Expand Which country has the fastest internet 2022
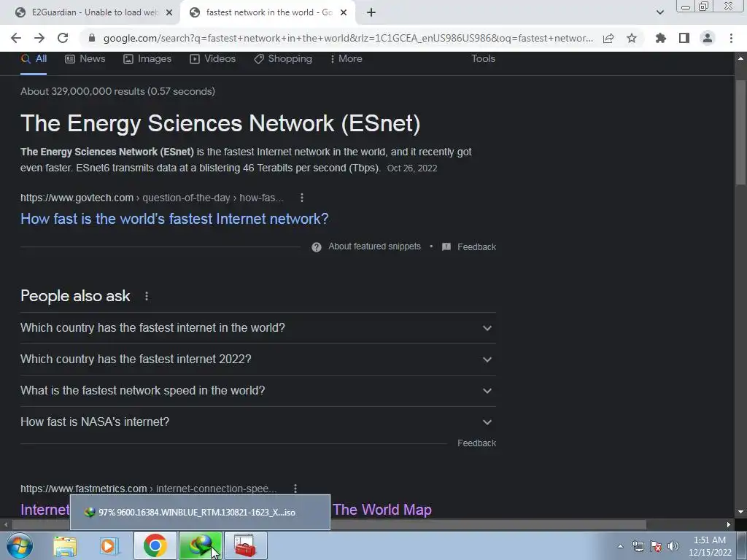This screenshot has width=747, height=560. tap(258, 359)
